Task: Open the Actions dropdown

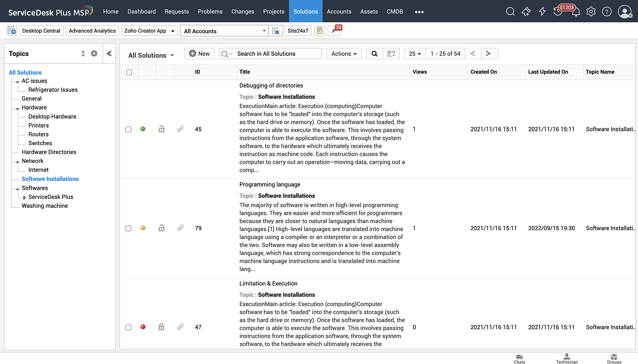Action: pyautogui.click(x=344, y=54)
